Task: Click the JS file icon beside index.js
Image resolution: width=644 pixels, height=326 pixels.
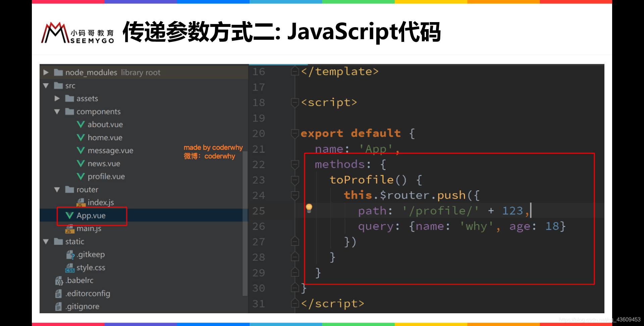Action: point(80,202)
